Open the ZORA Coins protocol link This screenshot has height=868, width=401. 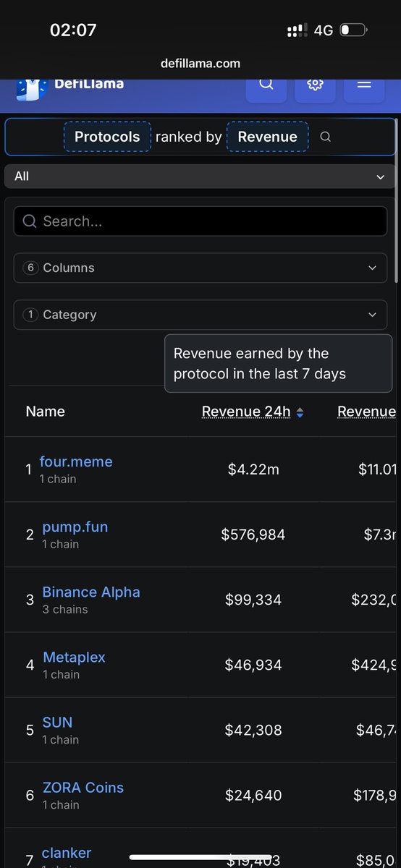tap(83, 787)
